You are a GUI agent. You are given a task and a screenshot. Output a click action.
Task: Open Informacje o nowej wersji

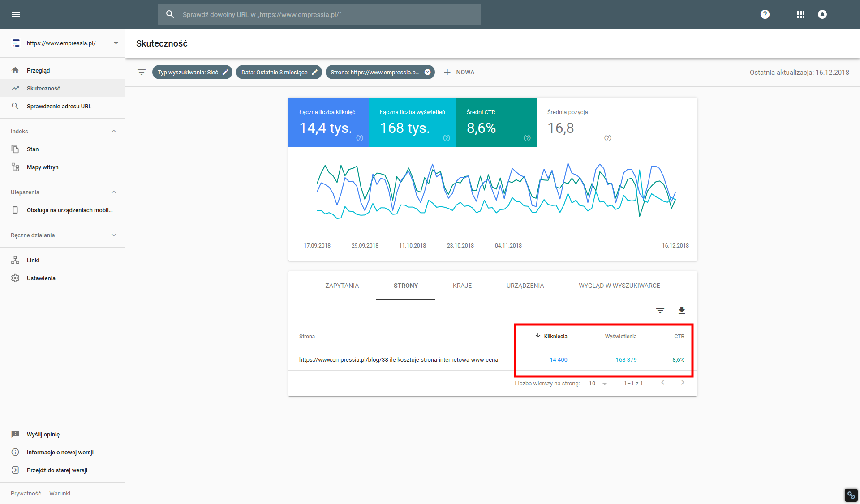62,452
